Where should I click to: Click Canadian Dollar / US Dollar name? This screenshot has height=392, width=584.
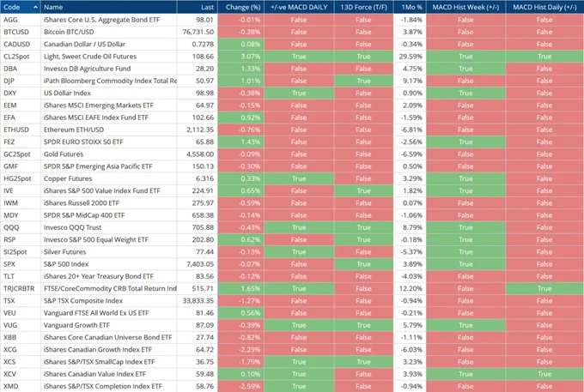tap(84, 45)
